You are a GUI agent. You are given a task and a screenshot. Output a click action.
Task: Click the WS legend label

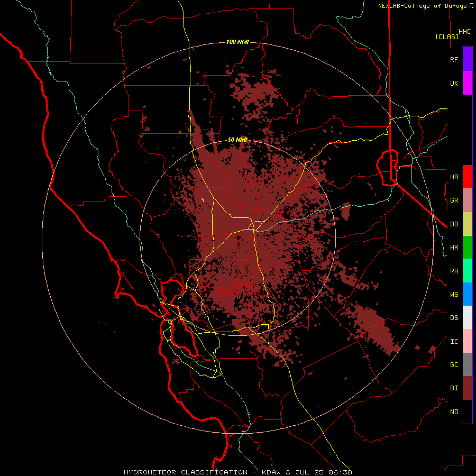pyautogui.click(x=454, y=294)
